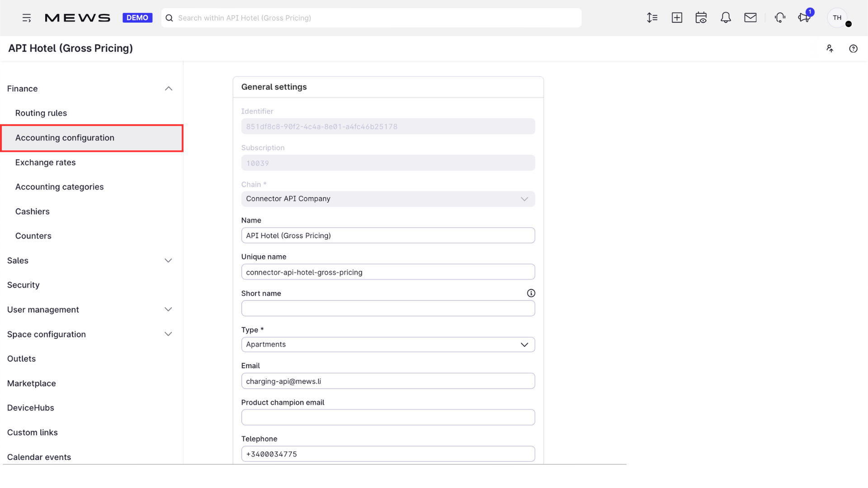Image resolution: width=868 pixels, height=488 pixels.
Task: Expand the Space configuration chevron
Action: pyautogui.click(x=168, y=334)
